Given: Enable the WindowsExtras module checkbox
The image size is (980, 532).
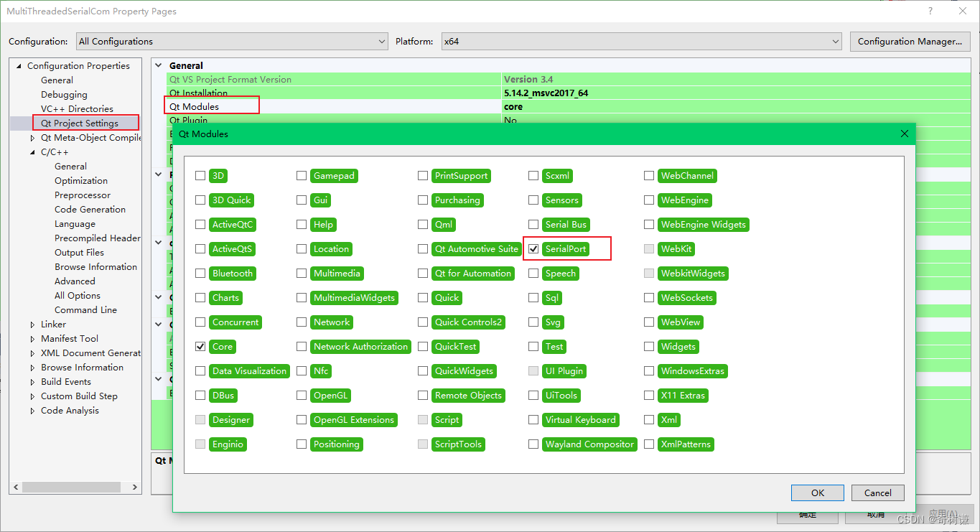Looking at the screenshot, I should click(x=649, y=371).
